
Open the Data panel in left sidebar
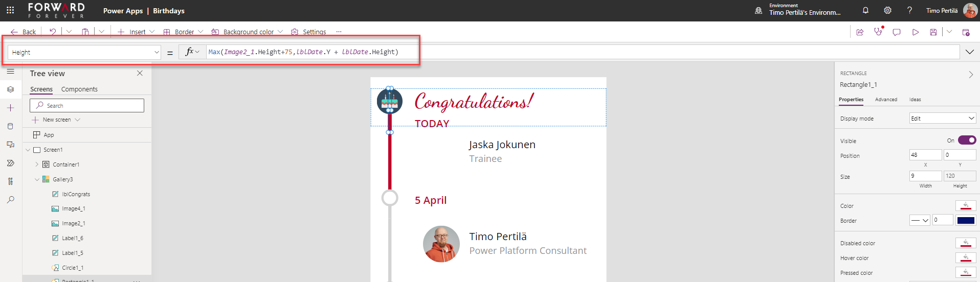10,126
